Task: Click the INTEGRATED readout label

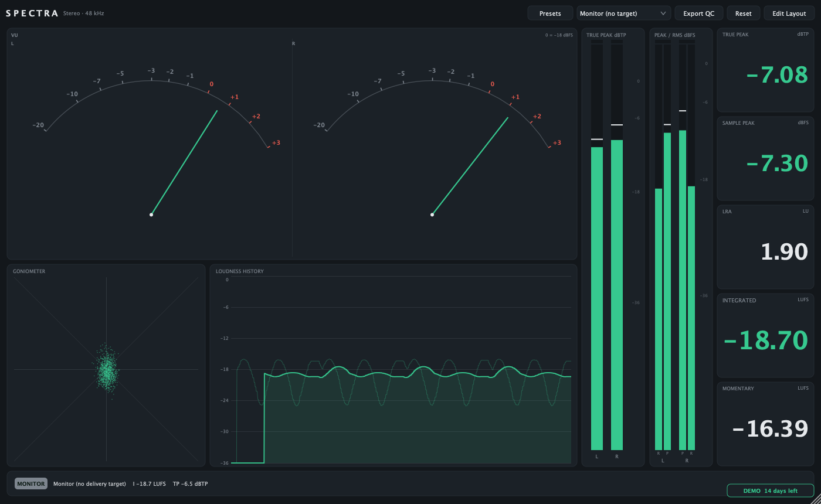Action: (x=739, y=300)
